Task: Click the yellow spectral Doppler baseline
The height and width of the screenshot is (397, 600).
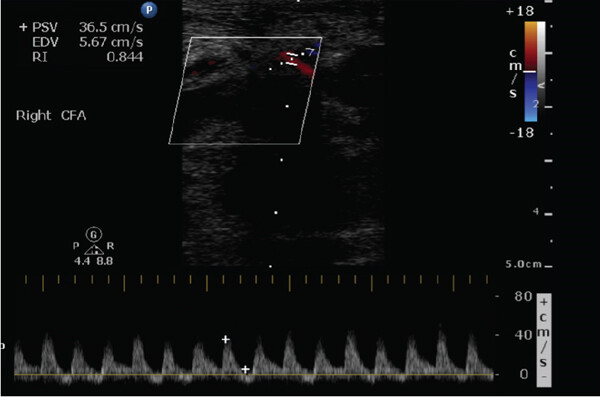Action: click(254, 374)
